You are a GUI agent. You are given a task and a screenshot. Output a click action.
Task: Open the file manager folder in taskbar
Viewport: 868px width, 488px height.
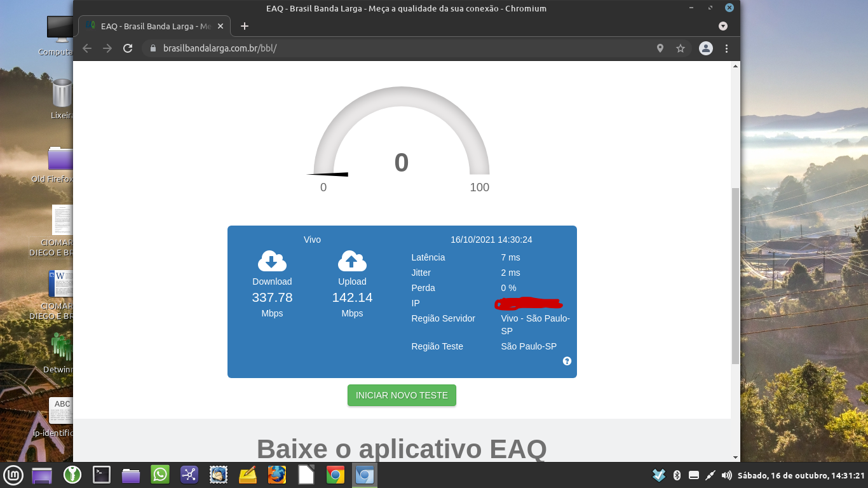point(131,475)
